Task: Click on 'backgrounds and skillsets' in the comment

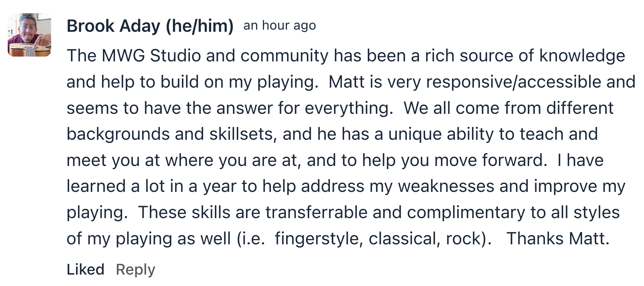Action: pos(170,135)
